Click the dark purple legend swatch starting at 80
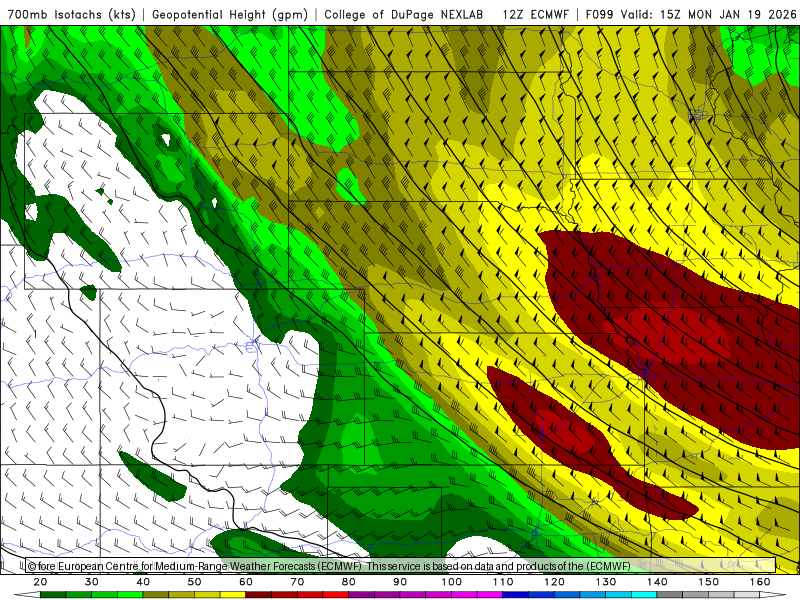Image resolution: width=800 pixels, height=600 pixels. pyautogui.click(x=361, y=595)
